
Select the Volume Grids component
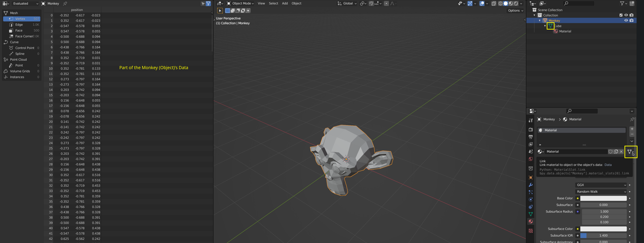point(21,71)
